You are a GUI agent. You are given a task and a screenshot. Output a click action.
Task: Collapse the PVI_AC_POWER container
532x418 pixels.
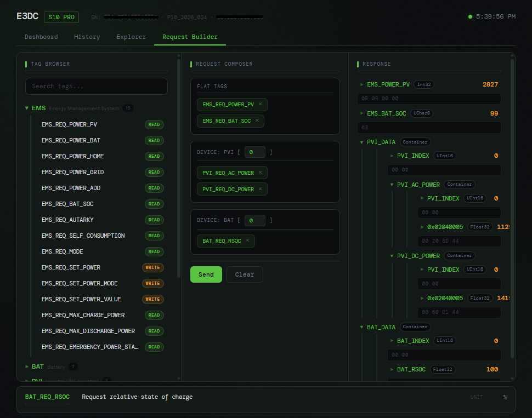tap(392, 185)
